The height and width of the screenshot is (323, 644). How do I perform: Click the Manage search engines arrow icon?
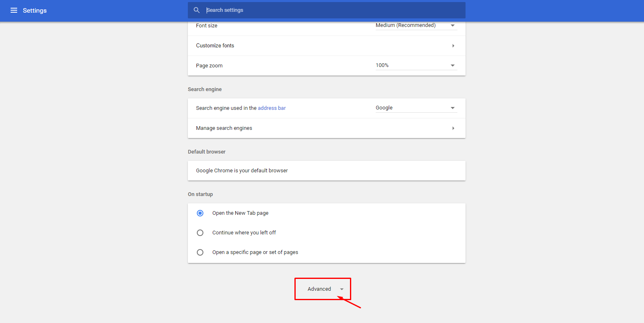click(453, 128)
